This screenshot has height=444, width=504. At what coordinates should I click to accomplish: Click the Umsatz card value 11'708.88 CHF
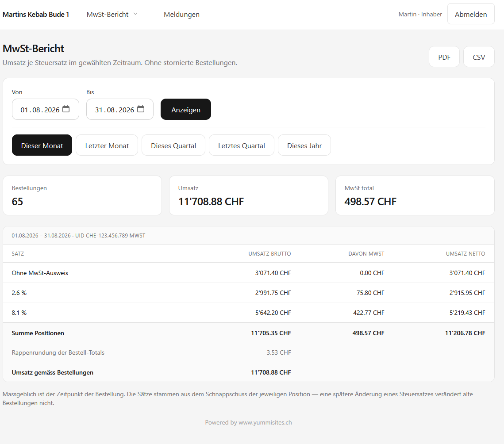pos(211,202)
